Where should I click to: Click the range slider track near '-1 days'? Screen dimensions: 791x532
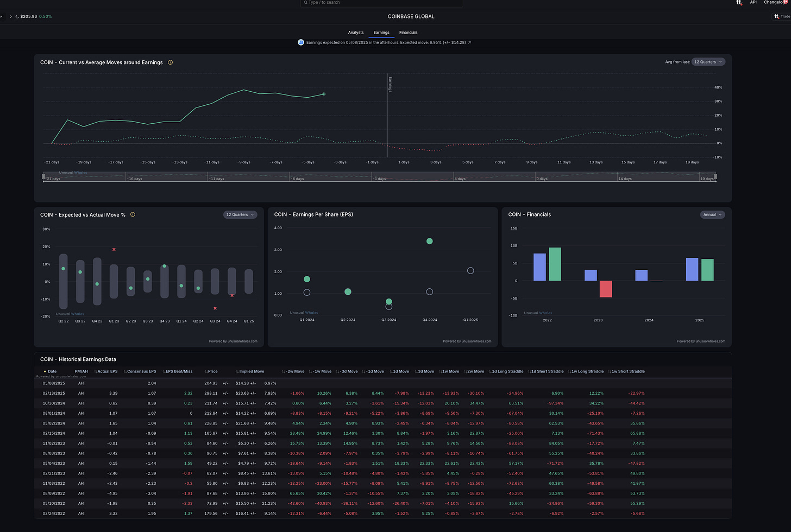[x=379, y=177]
